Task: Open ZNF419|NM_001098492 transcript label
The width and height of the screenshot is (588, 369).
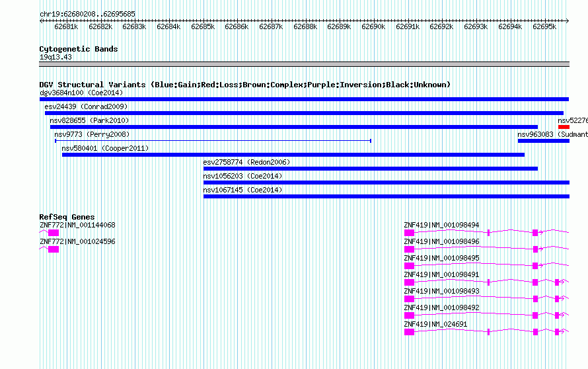Action: 441,307
